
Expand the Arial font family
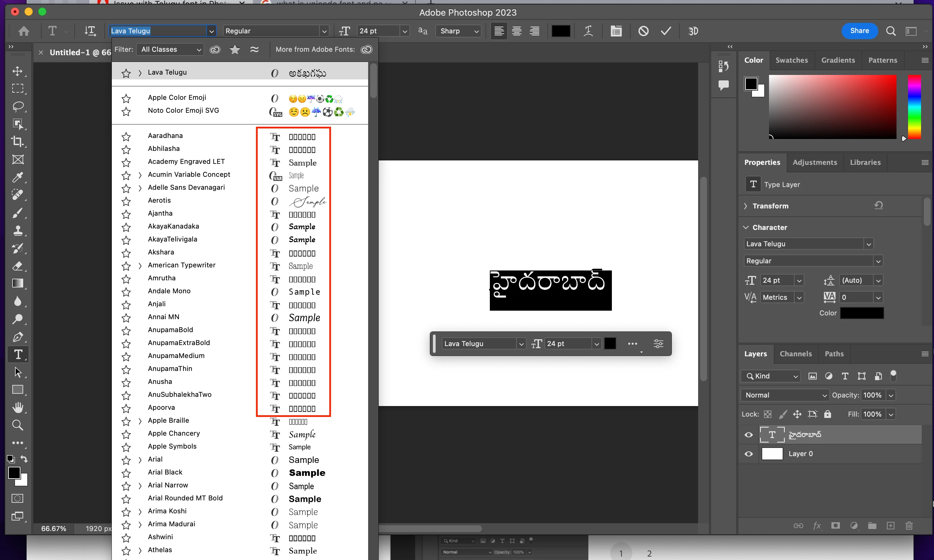pos(140,460)
